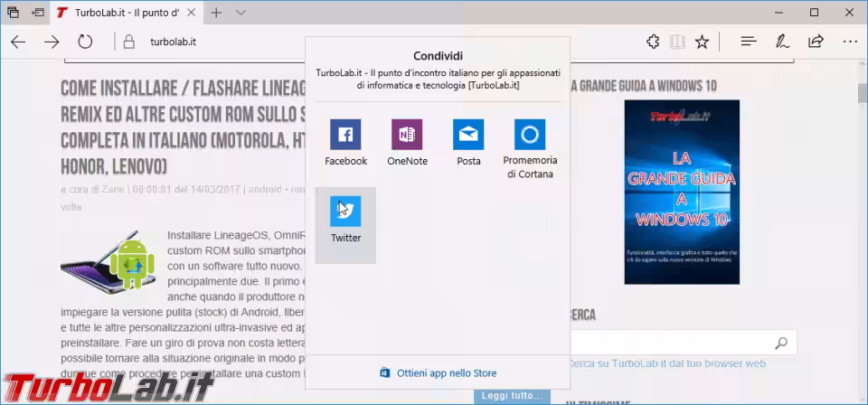Make a web note pen icon
Screen dimensions: 868x405
pos(782,42)
